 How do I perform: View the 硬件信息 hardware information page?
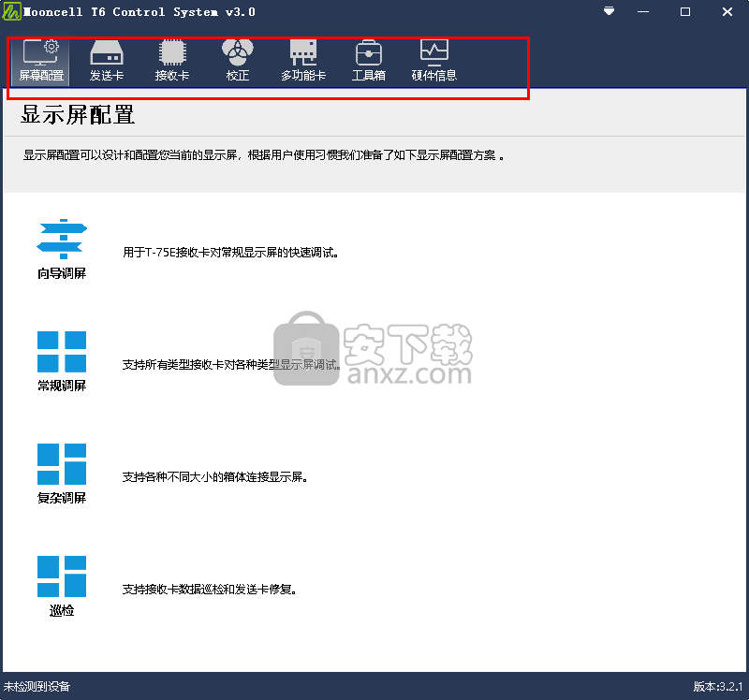(x=433, y=60)
